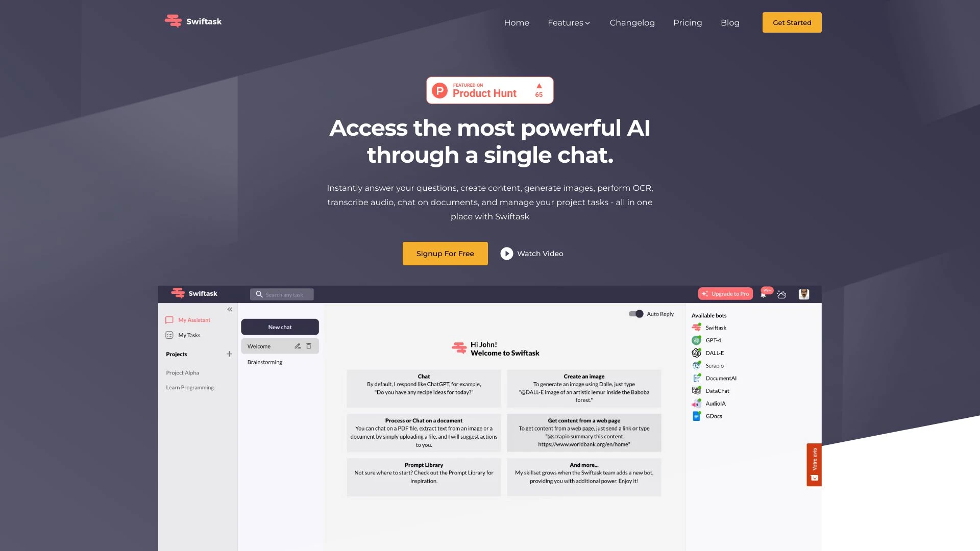Click the edit icon on Welcome chat
The image size is (980, 551).
click(297, 346)
